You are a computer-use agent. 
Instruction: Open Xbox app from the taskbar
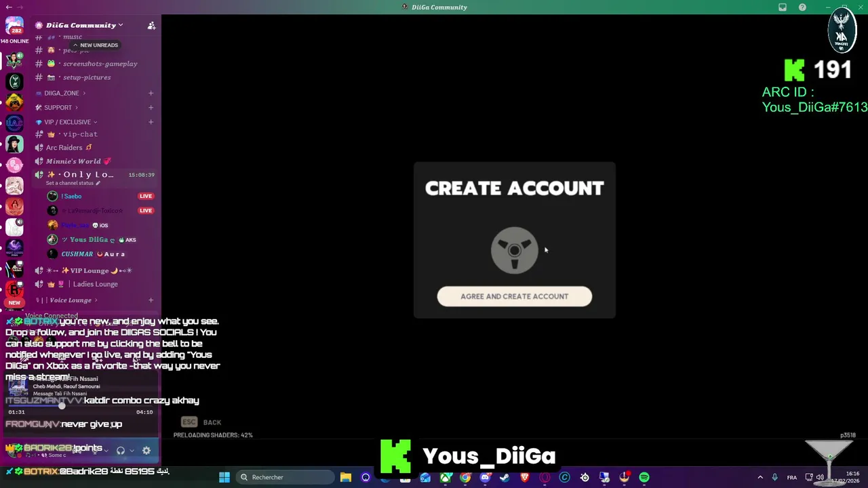(446, 477)
